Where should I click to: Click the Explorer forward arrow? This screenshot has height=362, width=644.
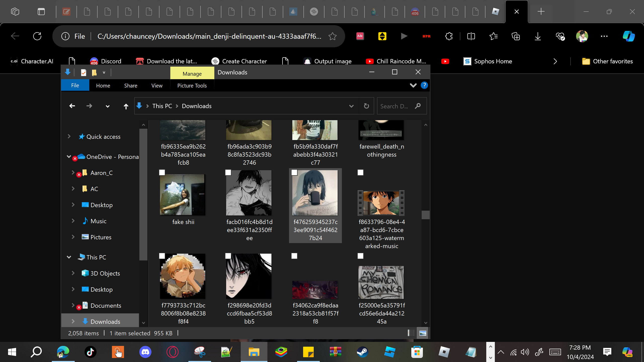89,106
